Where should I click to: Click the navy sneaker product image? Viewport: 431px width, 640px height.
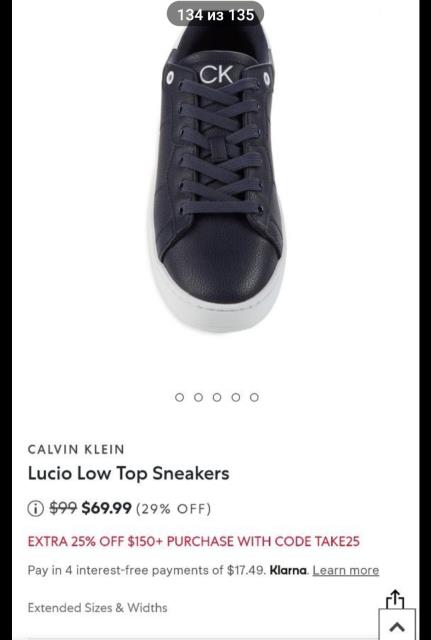[216, 176]
